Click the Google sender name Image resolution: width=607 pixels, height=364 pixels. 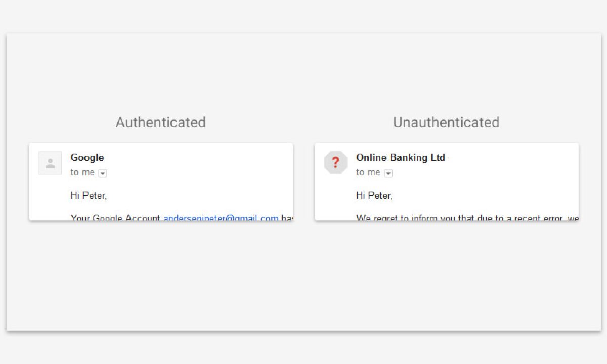click(x=87, y=158)
